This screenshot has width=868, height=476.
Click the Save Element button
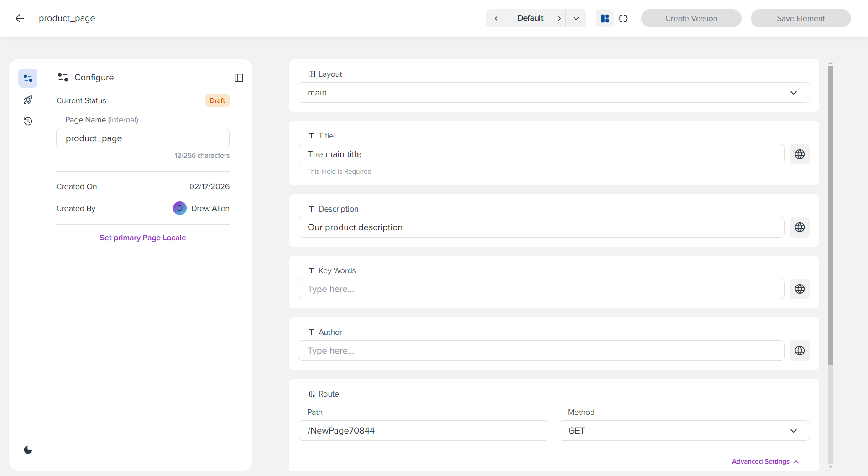(800, 18)
